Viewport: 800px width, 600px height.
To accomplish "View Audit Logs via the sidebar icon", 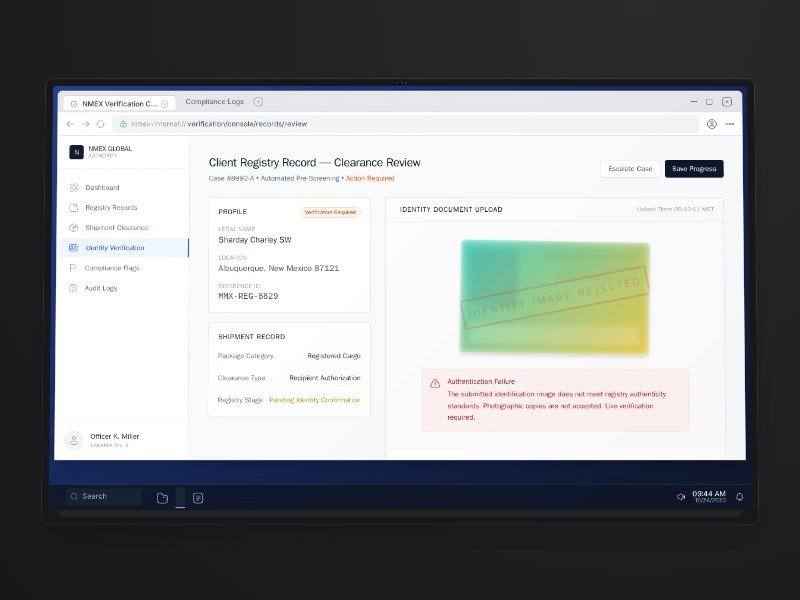I will 73,288.
